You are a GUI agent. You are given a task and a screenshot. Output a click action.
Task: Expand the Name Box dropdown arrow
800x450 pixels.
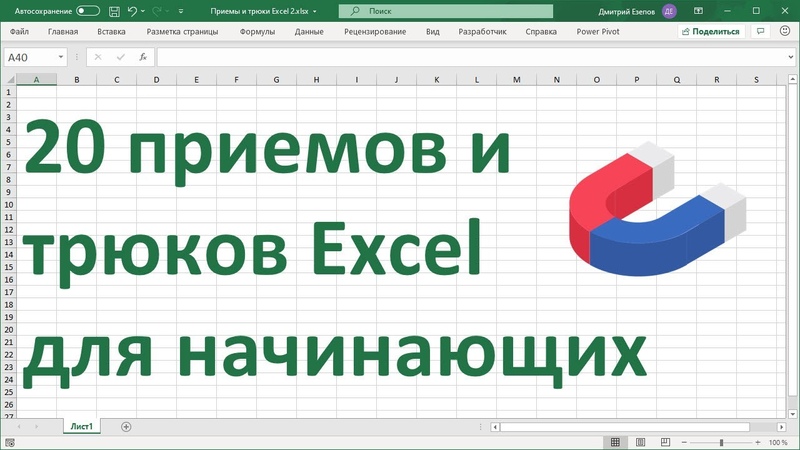(x=61, y=57)
